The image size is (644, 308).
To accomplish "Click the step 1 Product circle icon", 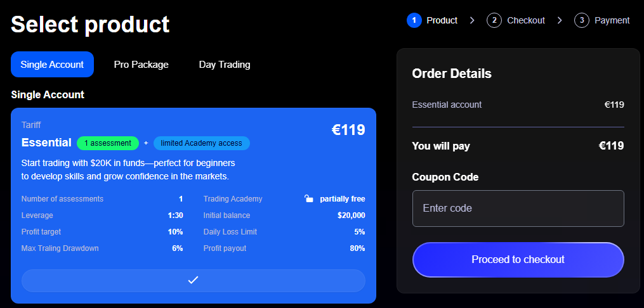I will (x=414, y=20).
